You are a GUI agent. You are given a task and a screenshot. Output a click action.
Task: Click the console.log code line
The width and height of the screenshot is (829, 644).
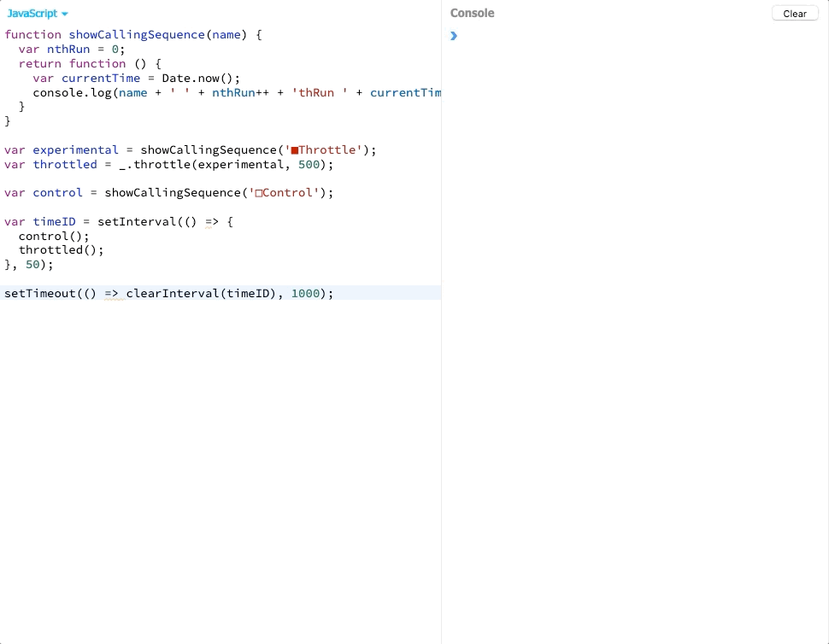point(237,92)
